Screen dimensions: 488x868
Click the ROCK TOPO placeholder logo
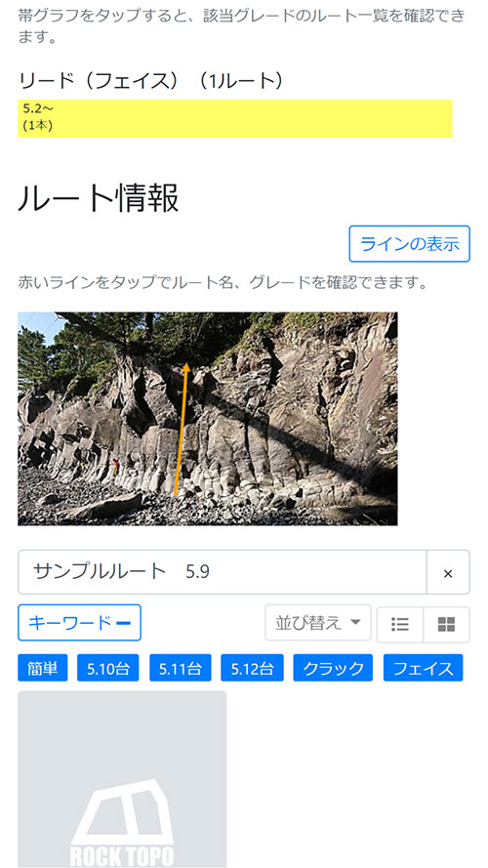(122, 823)
